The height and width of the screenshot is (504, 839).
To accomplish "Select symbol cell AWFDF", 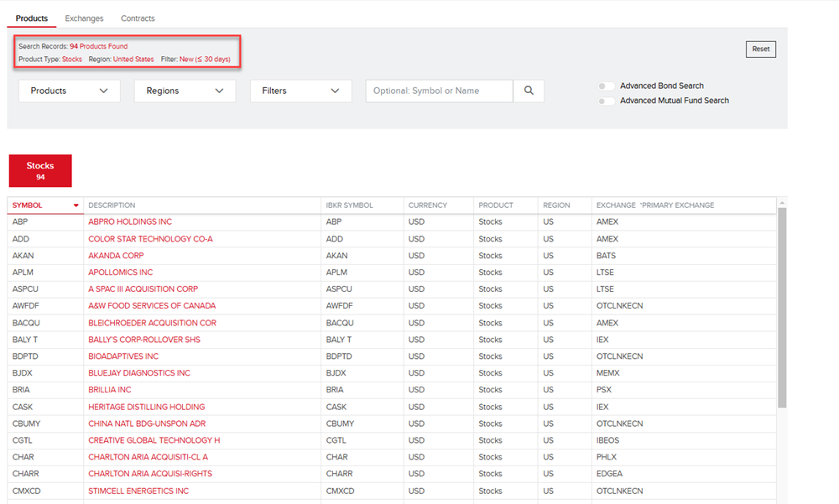I will 26,306.
